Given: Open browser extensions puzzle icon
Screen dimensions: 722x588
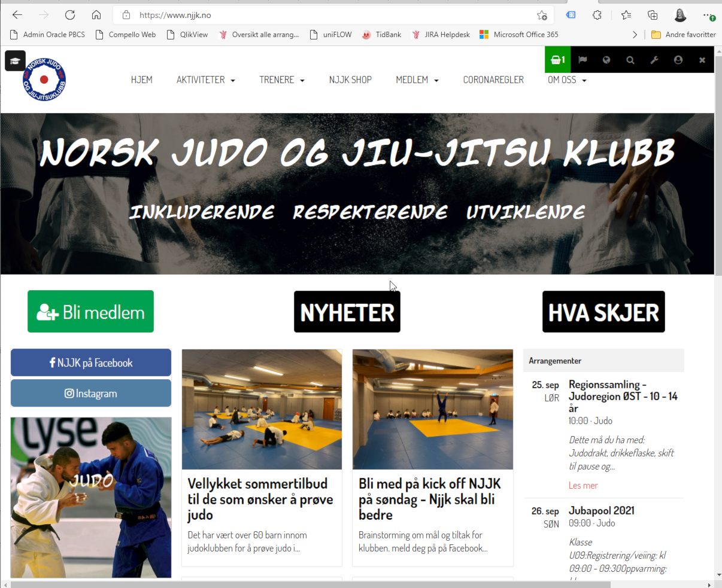Looking at the screenshot, I should point(597,16).
